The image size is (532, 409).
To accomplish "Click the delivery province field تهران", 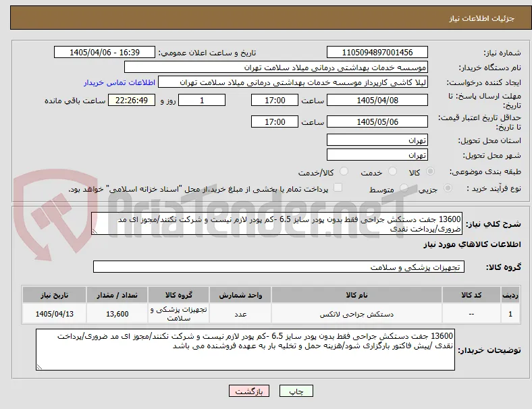I will tap(377, 140).
